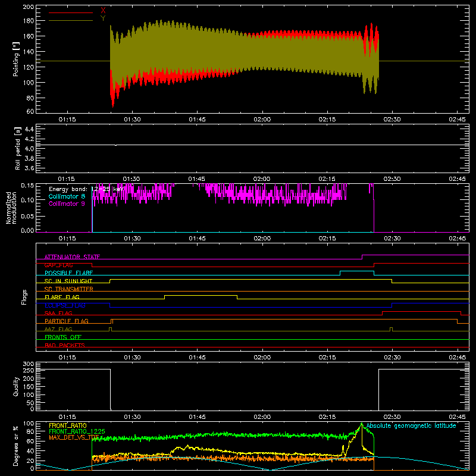Click the raised FLARE_FLAG step segment

point(201,295)
